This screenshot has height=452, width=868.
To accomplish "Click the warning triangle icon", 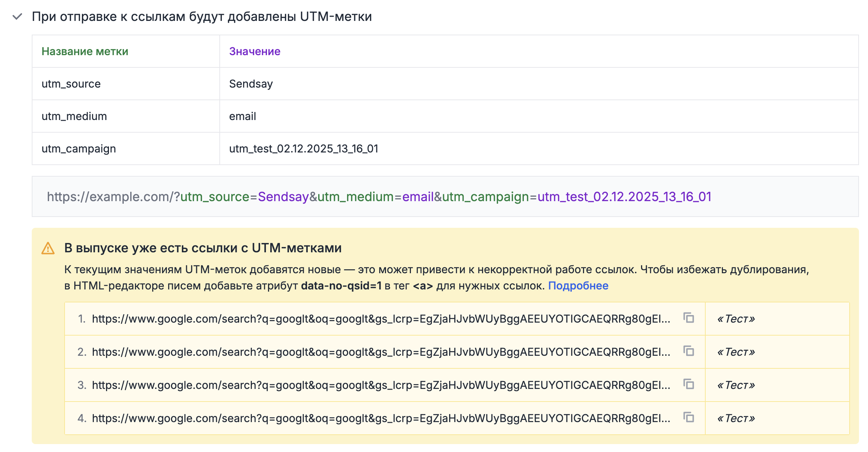I will coord(47,249).
